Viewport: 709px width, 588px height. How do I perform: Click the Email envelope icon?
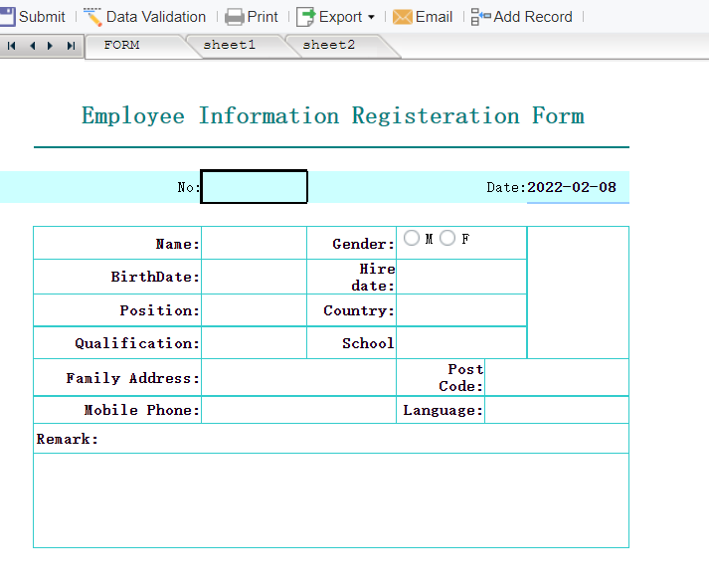[403, 17]
